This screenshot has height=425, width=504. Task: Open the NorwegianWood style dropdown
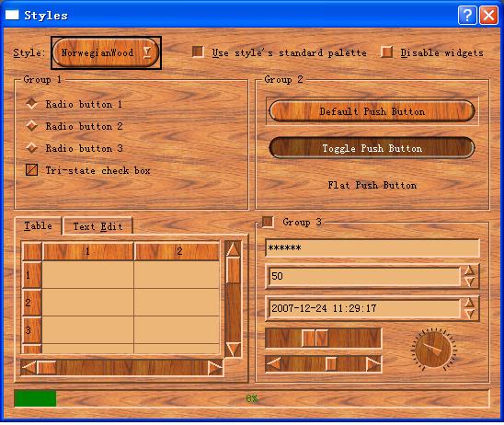tap(106, 52)
